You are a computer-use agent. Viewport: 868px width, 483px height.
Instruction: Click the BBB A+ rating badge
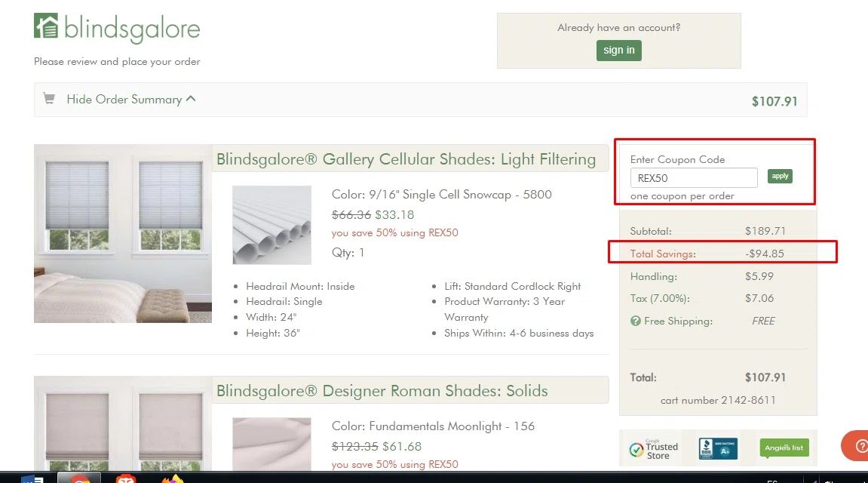[718, 448]
